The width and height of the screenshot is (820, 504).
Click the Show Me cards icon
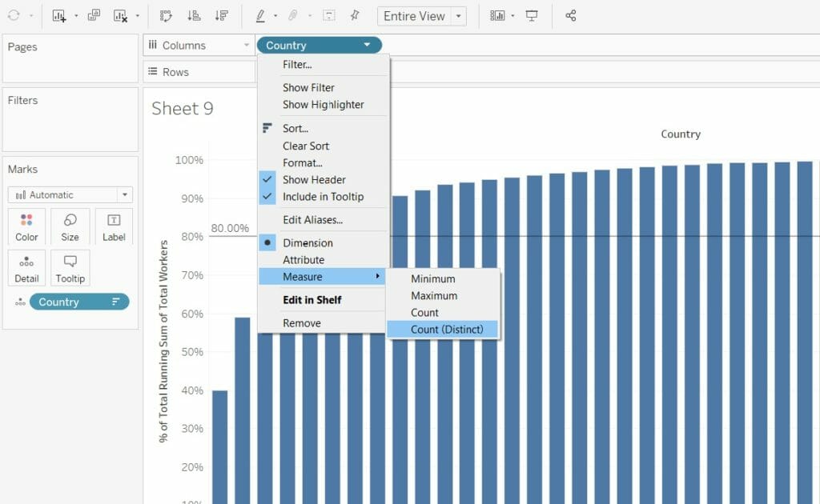click(496, 16)
